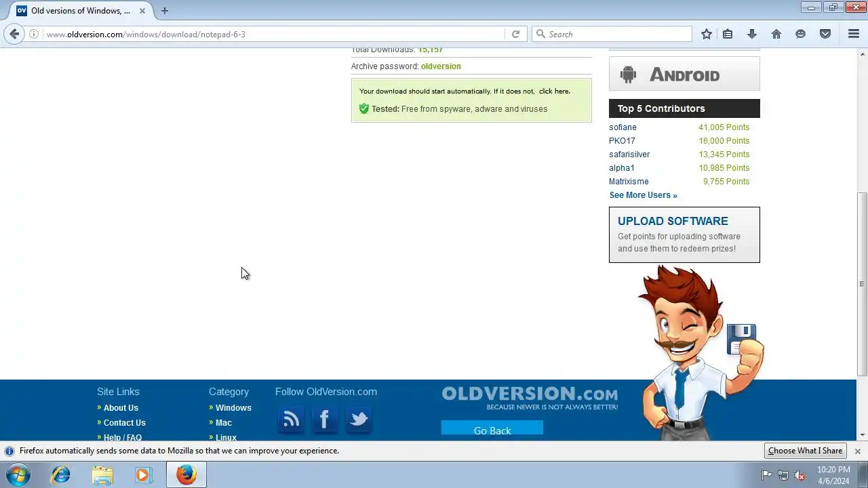868x488 pixels.
Task: Open Contact Us footer link
Action: [x=125, y=423]
